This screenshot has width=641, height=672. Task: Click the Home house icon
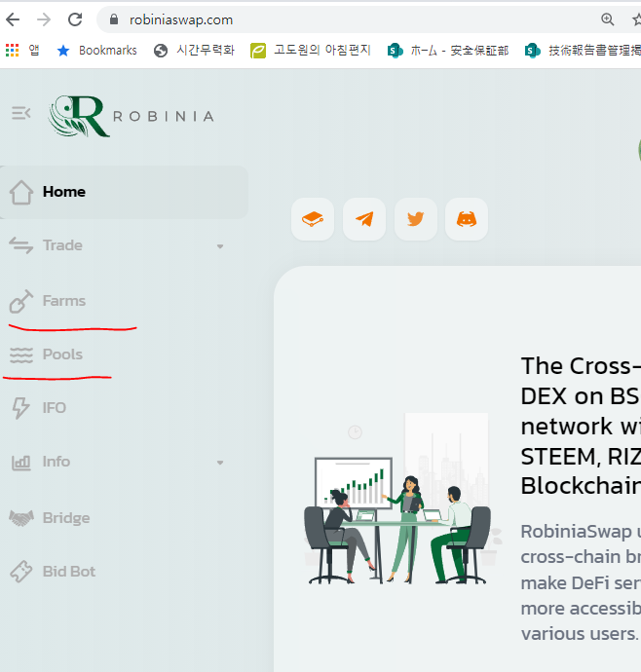[21, 193]
